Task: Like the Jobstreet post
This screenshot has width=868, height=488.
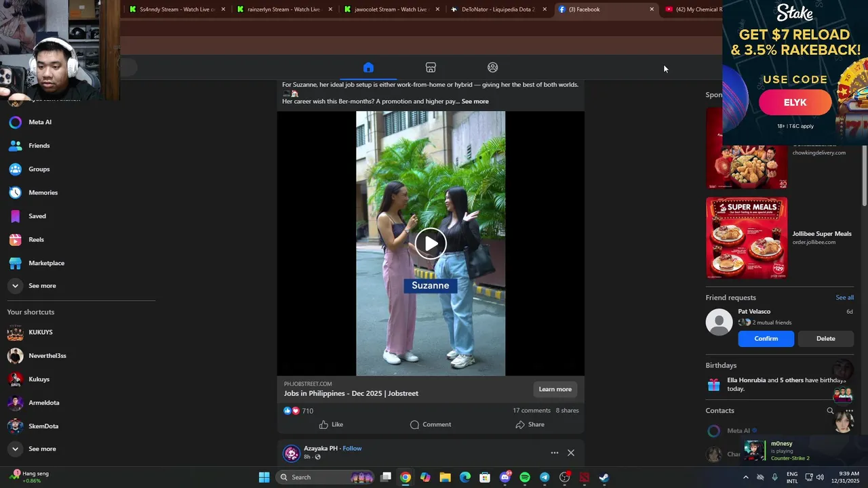Action: 331,424
